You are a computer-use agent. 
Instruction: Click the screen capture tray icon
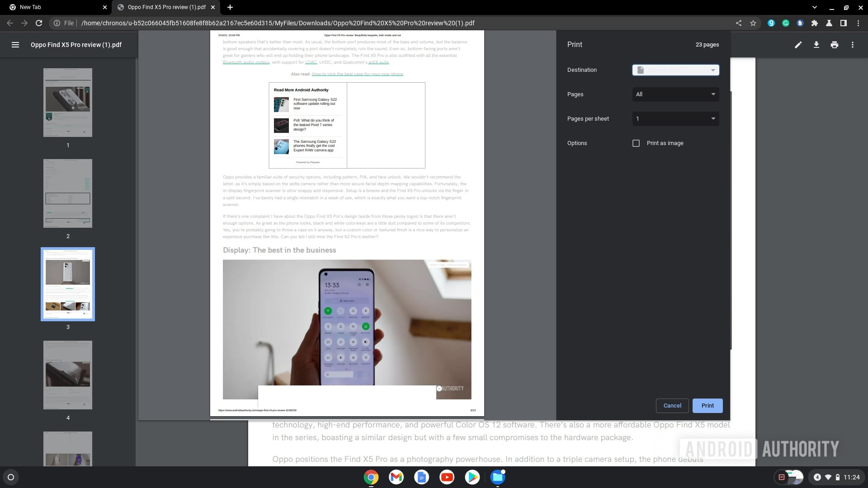(781, 477)
